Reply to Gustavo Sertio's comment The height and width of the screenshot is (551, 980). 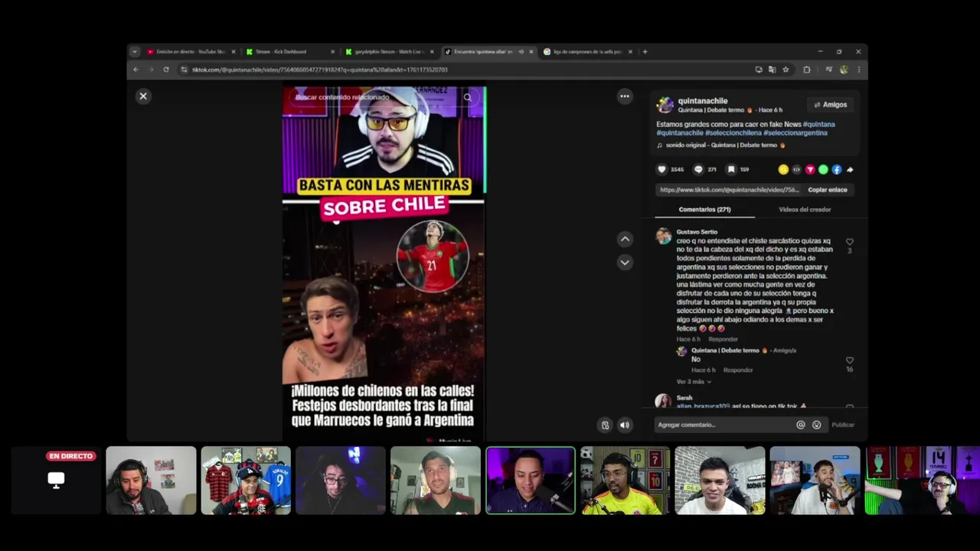click(x=723, y=339)
